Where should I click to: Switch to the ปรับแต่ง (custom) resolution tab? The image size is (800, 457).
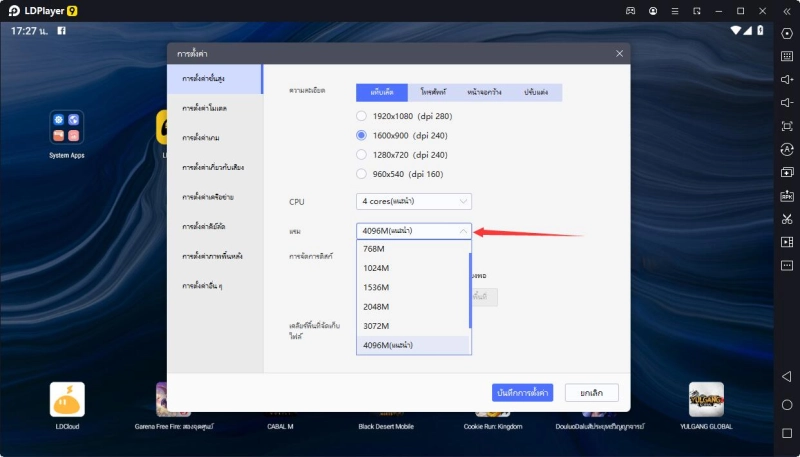536,92
